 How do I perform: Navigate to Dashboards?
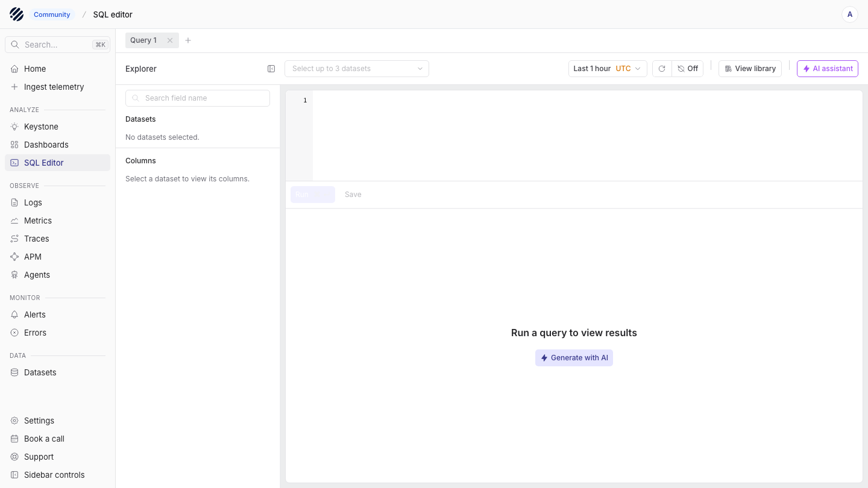pos(58,145)
